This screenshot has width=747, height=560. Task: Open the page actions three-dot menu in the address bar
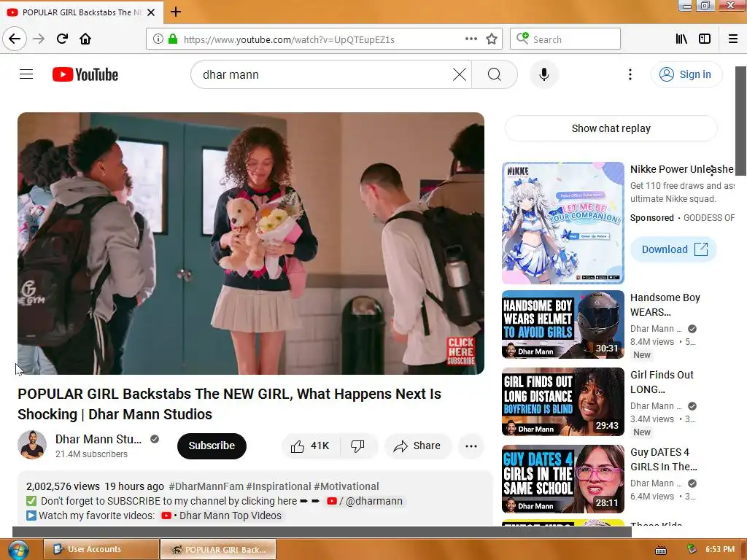point(471,39)
